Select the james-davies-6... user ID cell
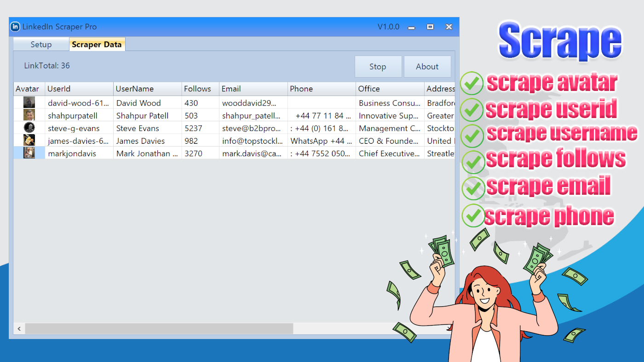 point(79,141)
